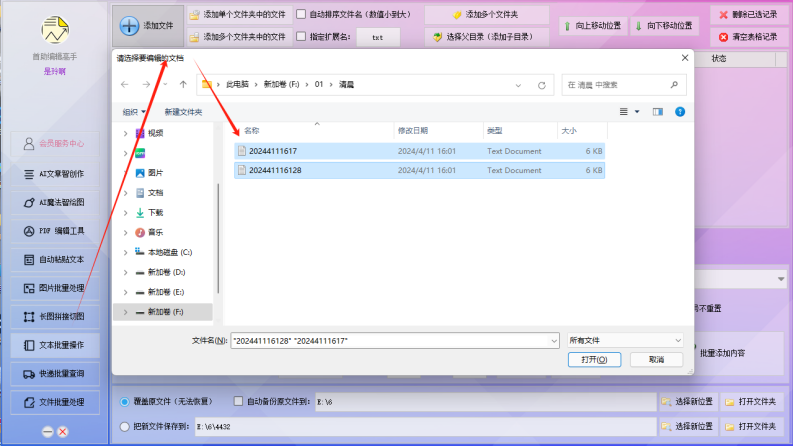Expand 视频 tree node
793x446 pixels.
click(125, 133)
